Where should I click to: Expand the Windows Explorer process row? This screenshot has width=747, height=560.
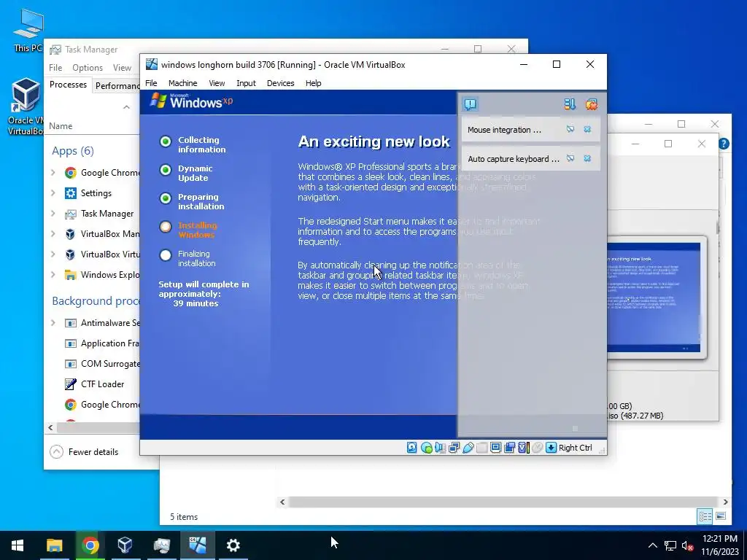click(x=53, y=275)
